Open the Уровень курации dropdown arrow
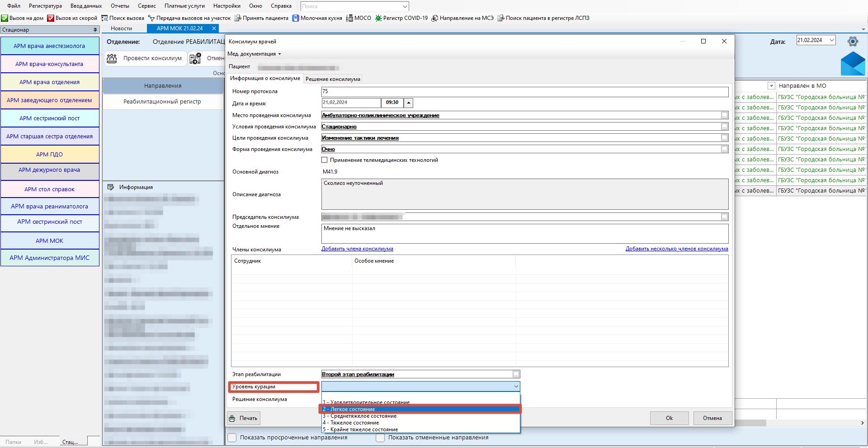Image resolution: width=868 pixels, height=448 pixels. click(x=516, y=387)
